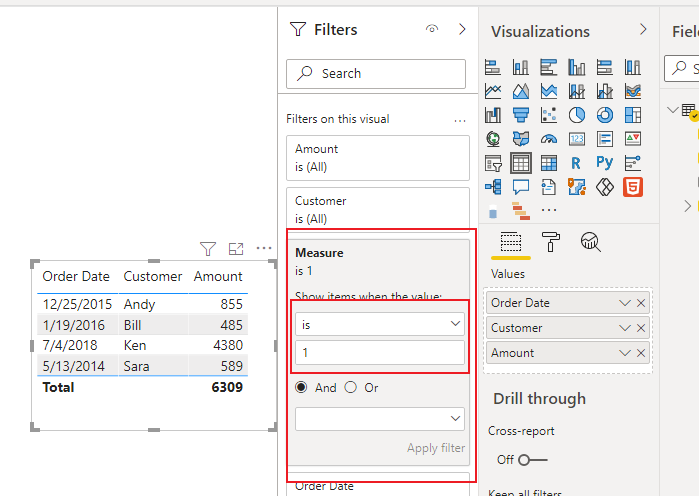This screenshot has width=699, height=496.
Task: Select the ArcGIS Maps visual
Action: pos(577,187)
